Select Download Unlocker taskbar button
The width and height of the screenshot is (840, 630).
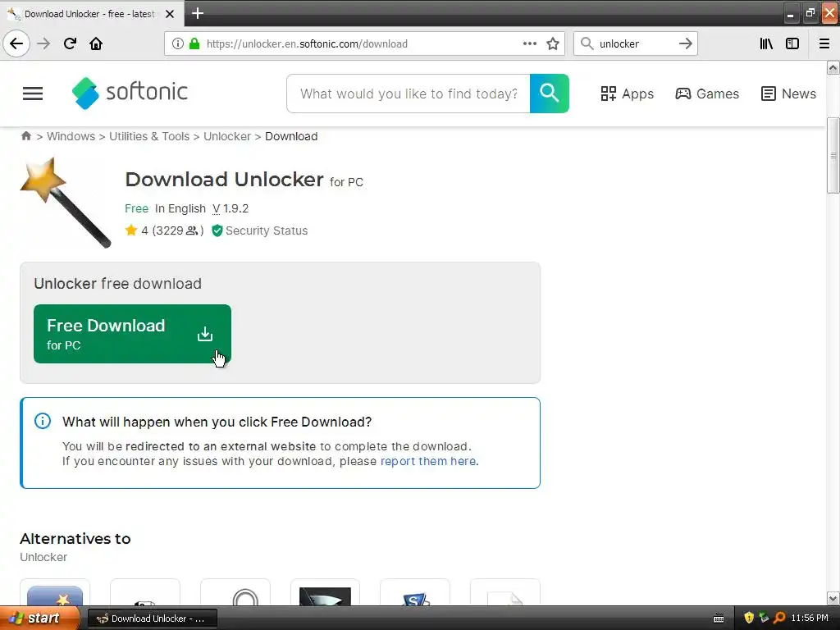pyautogui.click(x=152, y=619)
